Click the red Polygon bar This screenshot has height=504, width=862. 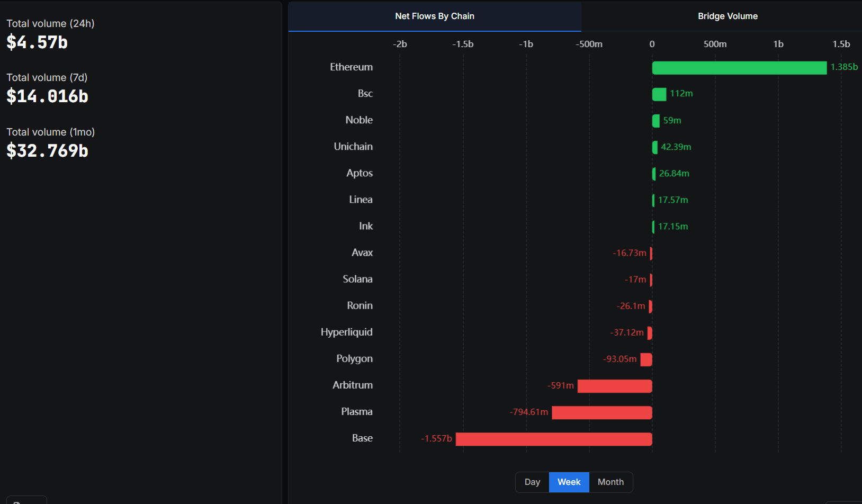coord(646,359)
